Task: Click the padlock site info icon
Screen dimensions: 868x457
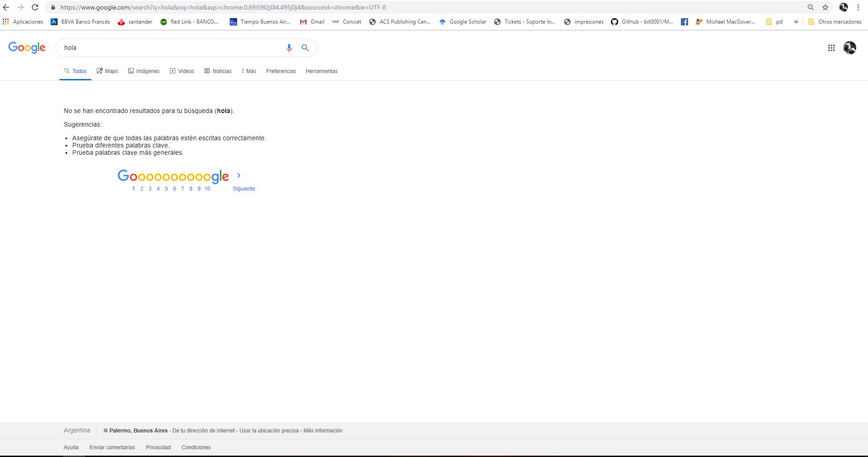Action: point(53,7)
